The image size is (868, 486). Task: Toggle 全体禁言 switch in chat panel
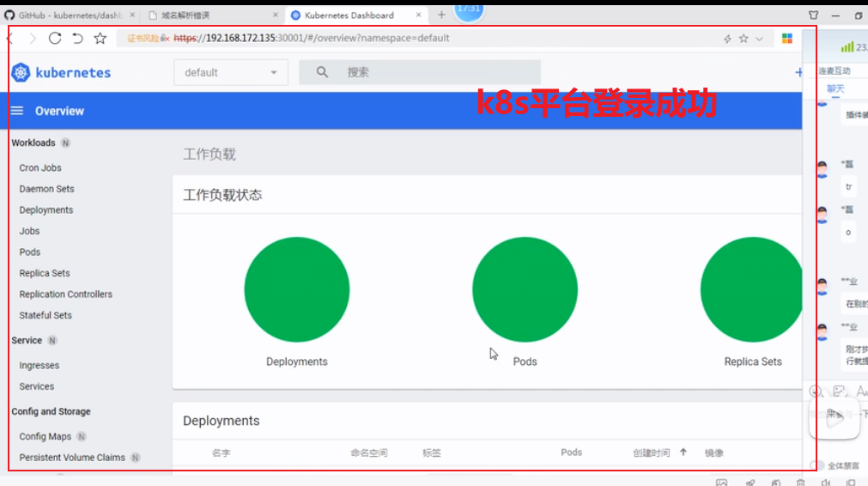tap(816, 465)
